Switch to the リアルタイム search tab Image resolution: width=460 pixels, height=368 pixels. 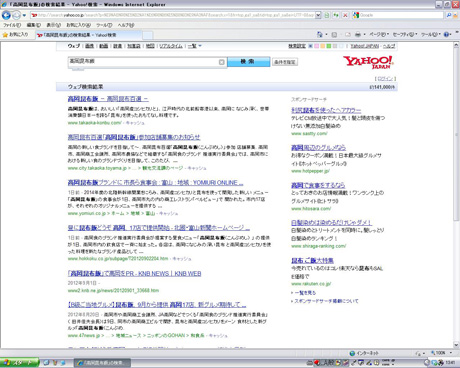[171, 46]
